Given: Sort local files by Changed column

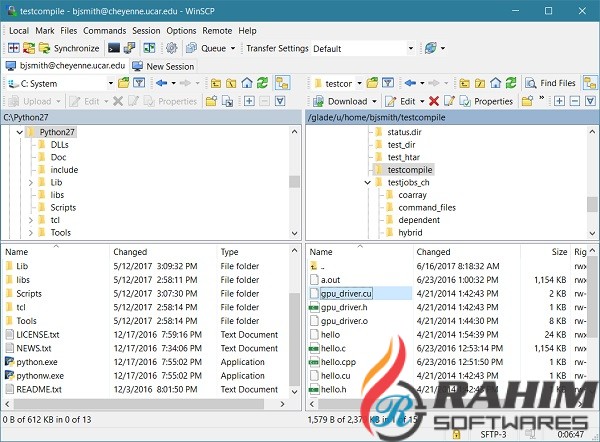Looking at the screenshot, I should pos(163,252).
